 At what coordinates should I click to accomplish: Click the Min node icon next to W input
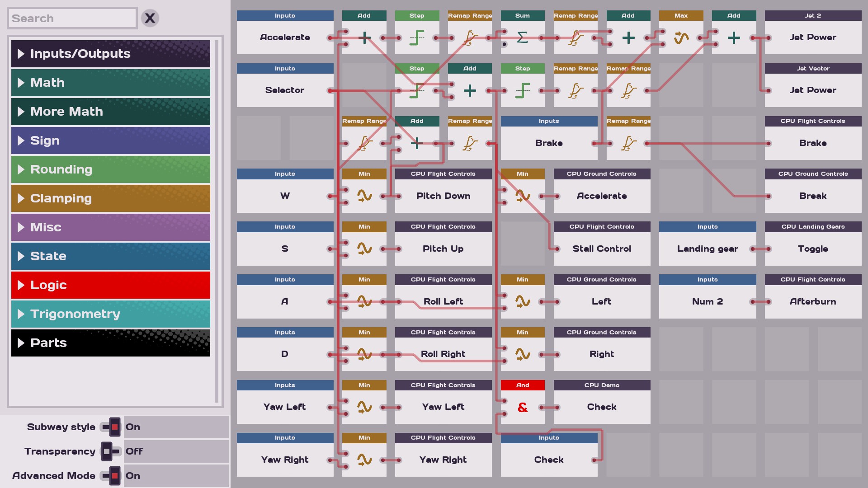coord(364,196)
